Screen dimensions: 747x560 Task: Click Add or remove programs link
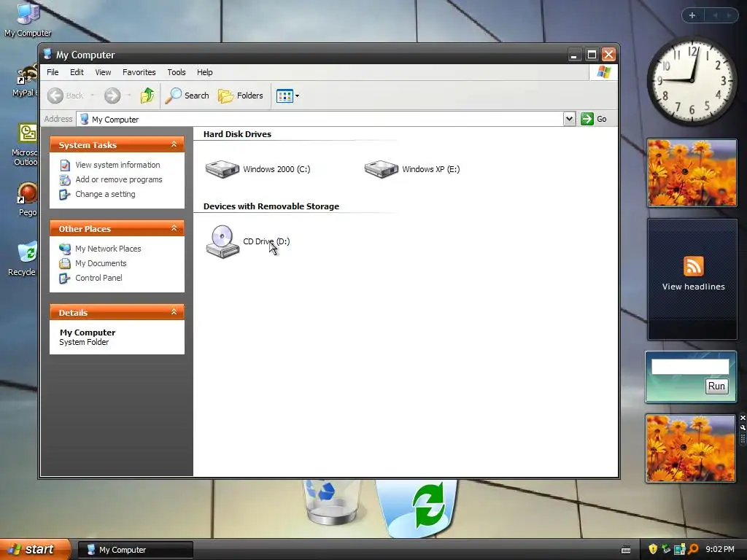(119, 179)
